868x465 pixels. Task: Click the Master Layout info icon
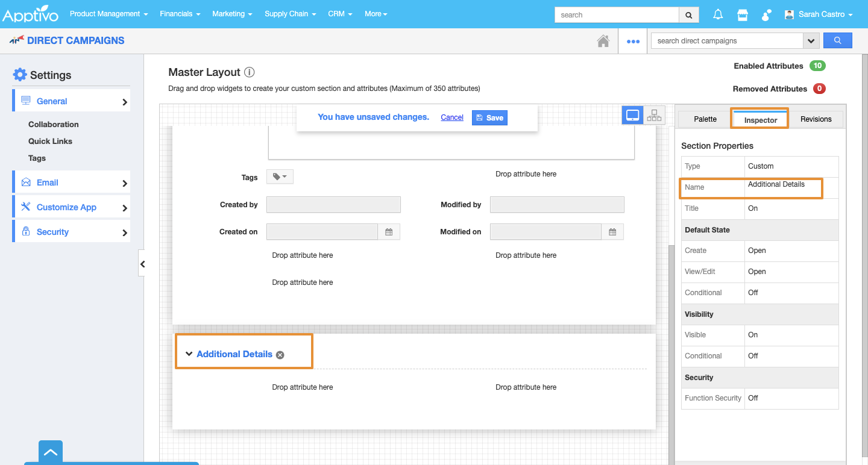pyautogui.click(x=249, y=72)
